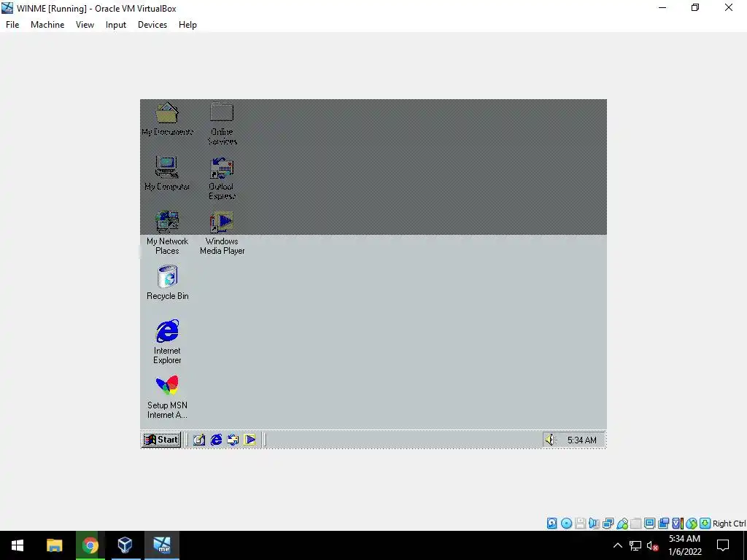Launch Outlook Express from the desktop

click(222, 178)
